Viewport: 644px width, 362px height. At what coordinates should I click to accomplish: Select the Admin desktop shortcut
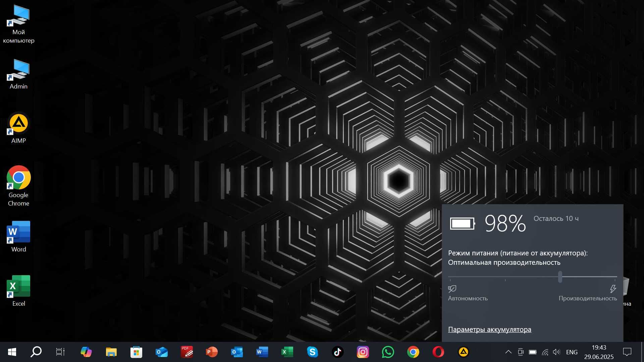click(x=18, y=74)
